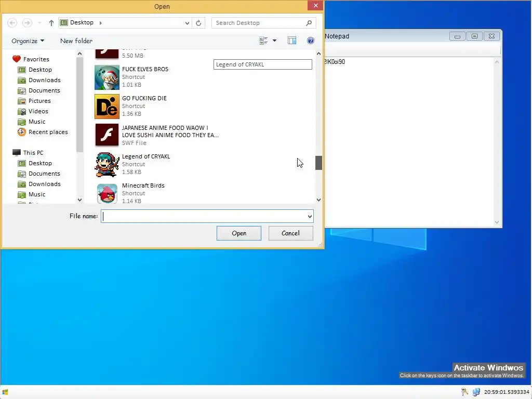Click the file list scrollbar thumb
Image resolution: width=532 pixels, height=399 pixels.
click(x=318, y=163)
